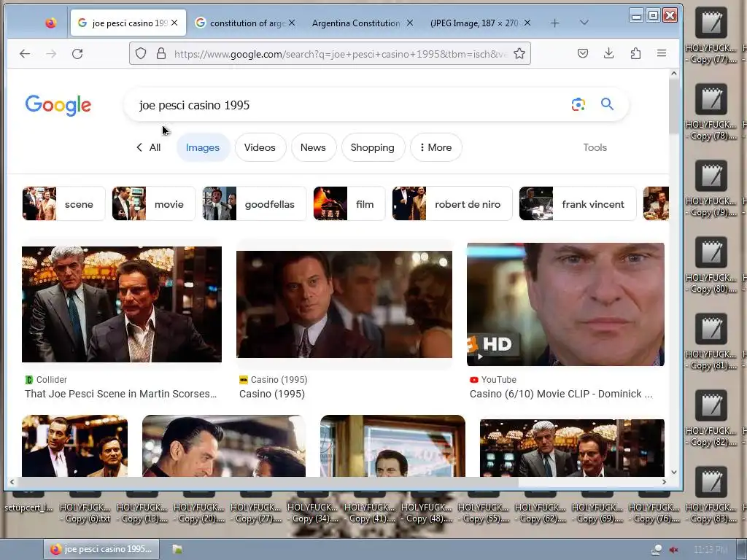Viewport: 747px width, 560px height.
Task: Reload the page with the refresh icon
Action: click(77, 54)
